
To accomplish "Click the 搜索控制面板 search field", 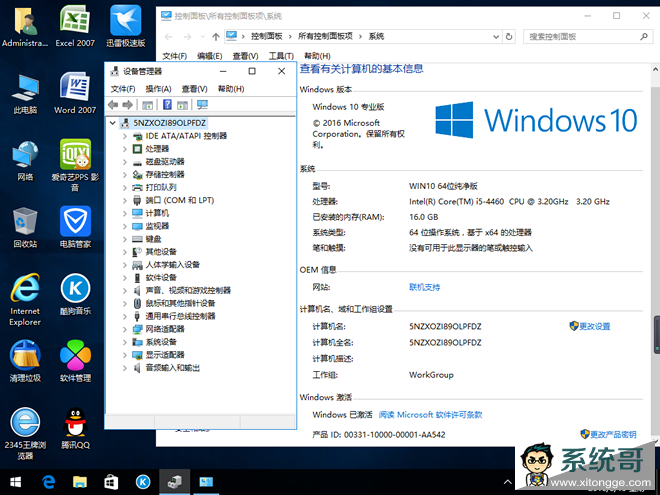I will point(587,37).
